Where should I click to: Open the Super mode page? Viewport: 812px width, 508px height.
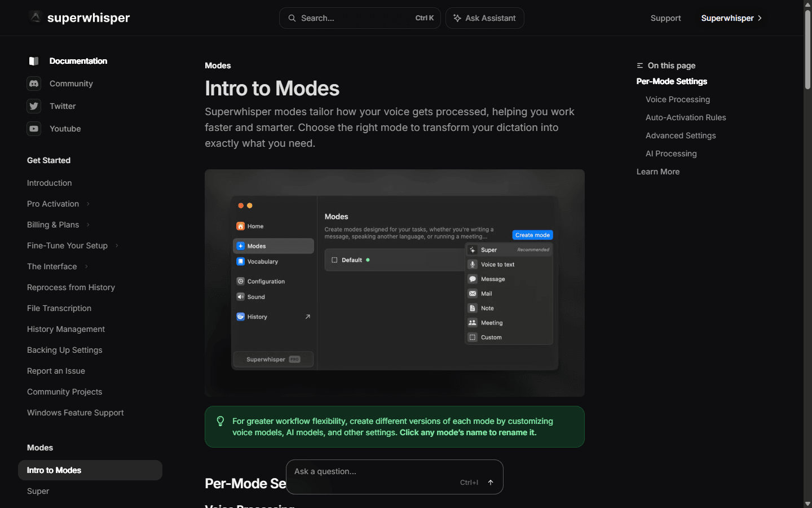[38, 491]
